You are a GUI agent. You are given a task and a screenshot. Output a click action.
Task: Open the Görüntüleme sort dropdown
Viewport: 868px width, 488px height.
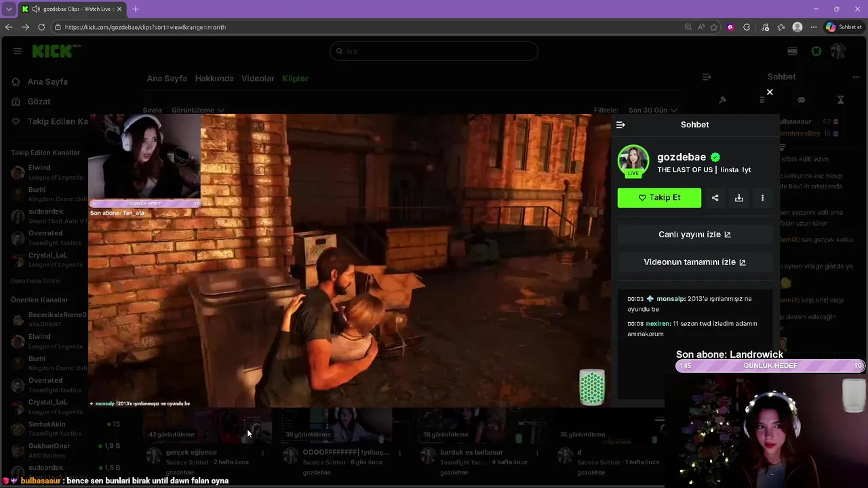coord(197,110)
